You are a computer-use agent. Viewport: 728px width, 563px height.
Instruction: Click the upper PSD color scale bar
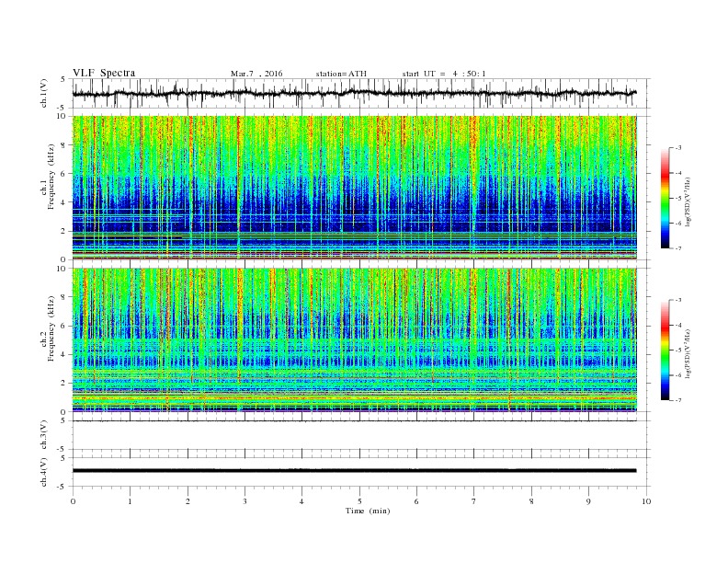point(665,198)
